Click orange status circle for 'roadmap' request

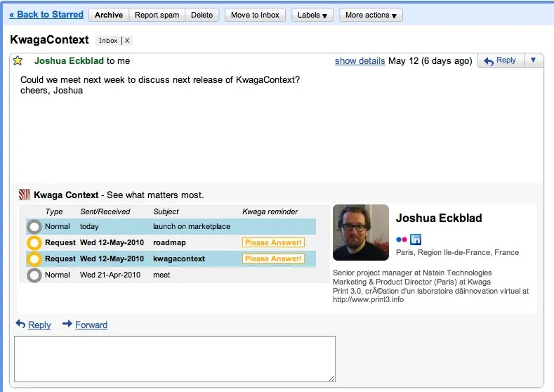[34, 243]
